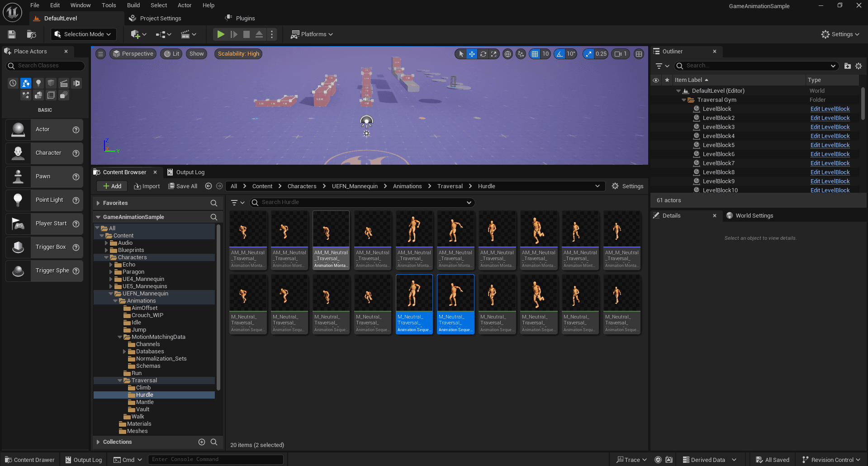868x466 pixels.
Task: Expand the Favorites section
Action: (98, 203)
